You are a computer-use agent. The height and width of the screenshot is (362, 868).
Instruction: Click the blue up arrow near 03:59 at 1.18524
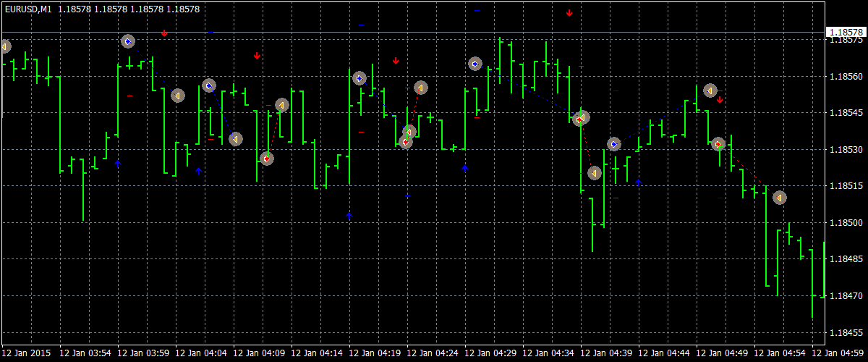[118, 164]
